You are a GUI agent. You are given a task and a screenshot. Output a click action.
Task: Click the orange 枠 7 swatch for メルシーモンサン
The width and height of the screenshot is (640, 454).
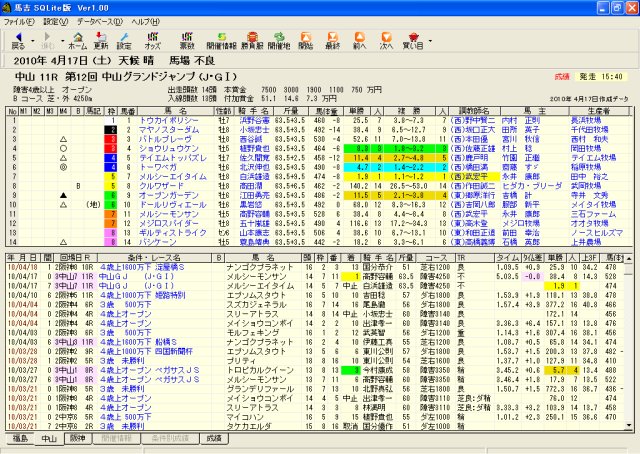click(110, 214)
